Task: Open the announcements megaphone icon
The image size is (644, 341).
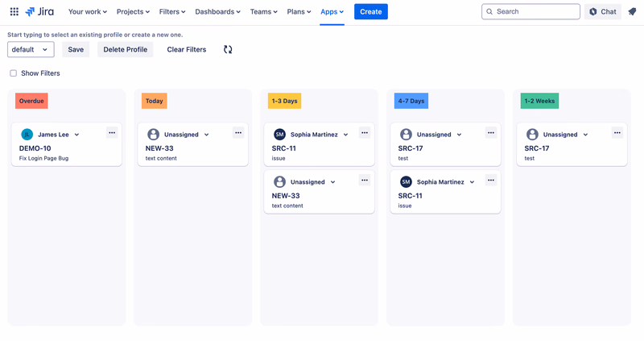Action: point(632,11)
